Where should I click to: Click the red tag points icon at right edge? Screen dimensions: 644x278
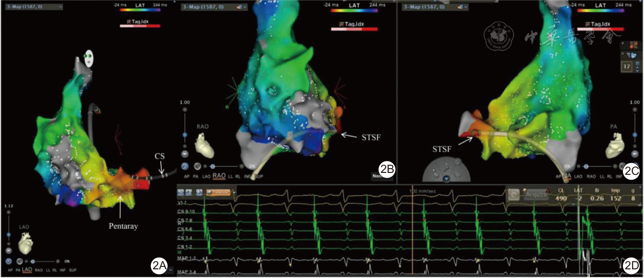tap(633, 45)
